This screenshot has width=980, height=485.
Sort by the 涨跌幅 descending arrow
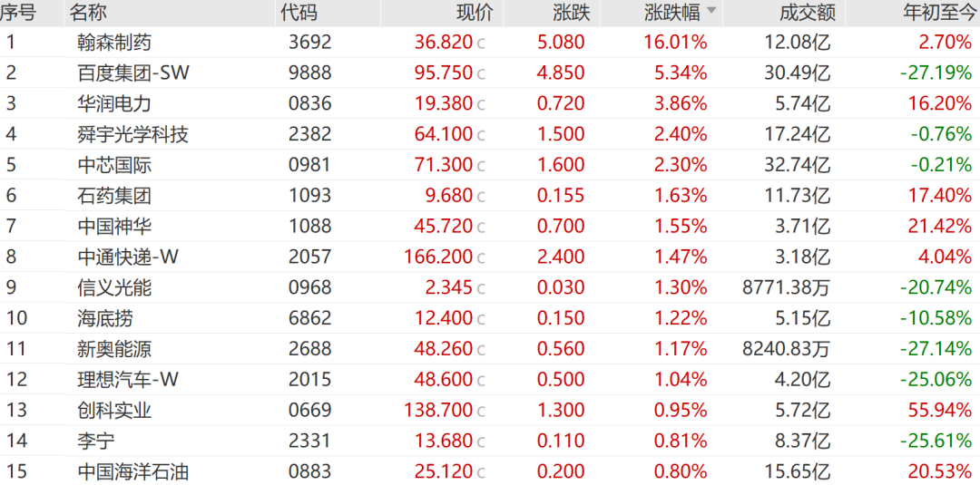711,11
